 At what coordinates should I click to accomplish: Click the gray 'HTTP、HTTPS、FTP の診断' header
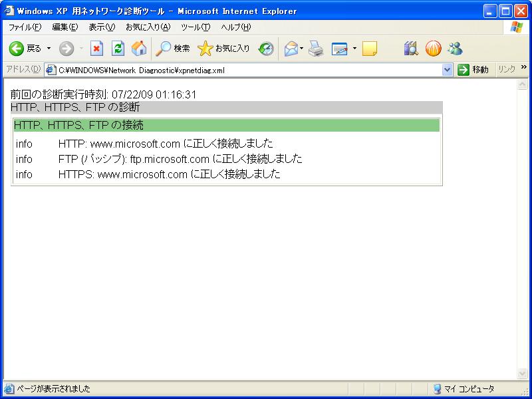coord(227,107)
